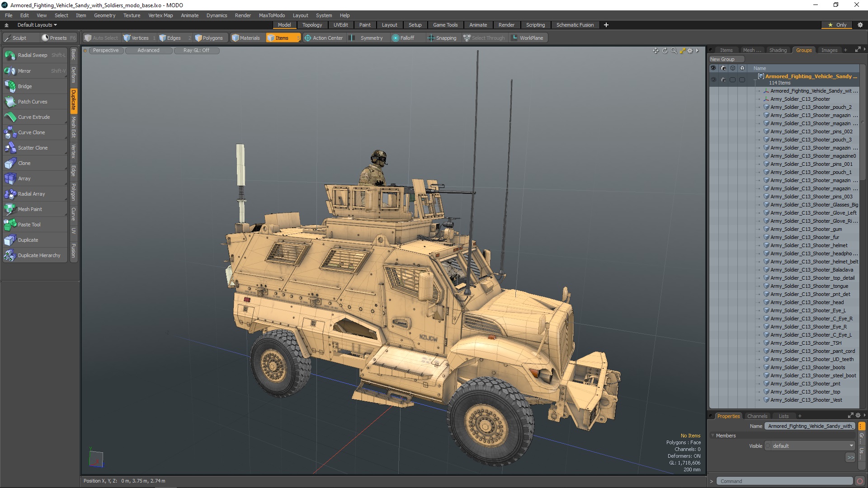868x488 pixels.
Task: Click the Name field in Properties
Action: 810,426
